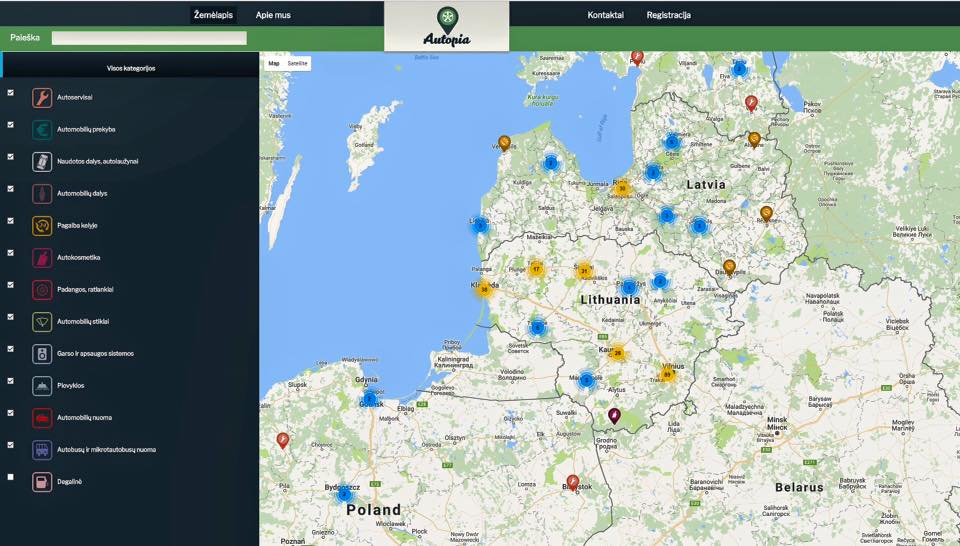Screen dimensions: 960x546
Task: Open the blue cluster at Liepāja
Action: (x=480, y=226)
